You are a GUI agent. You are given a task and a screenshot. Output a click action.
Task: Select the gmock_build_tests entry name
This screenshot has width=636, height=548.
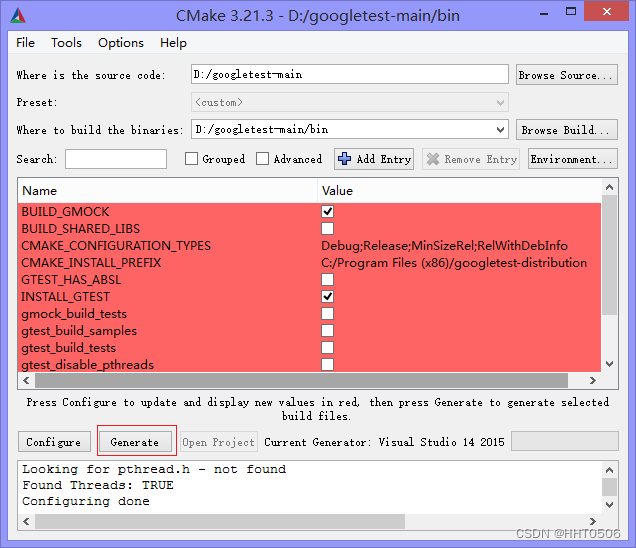click(74, 314)
